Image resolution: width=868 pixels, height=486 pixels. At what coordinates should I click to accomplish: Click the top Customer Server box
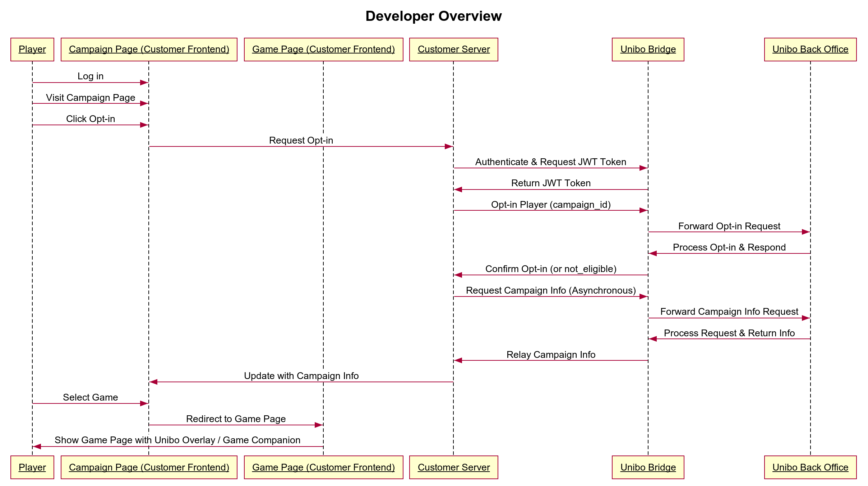tap(453, 50)
